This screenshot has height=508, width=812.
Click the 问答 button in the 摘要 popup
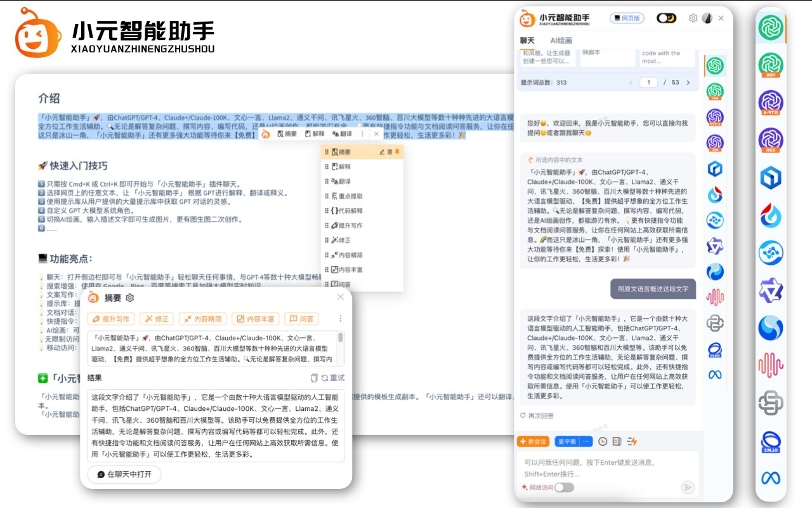click(301, 319)
